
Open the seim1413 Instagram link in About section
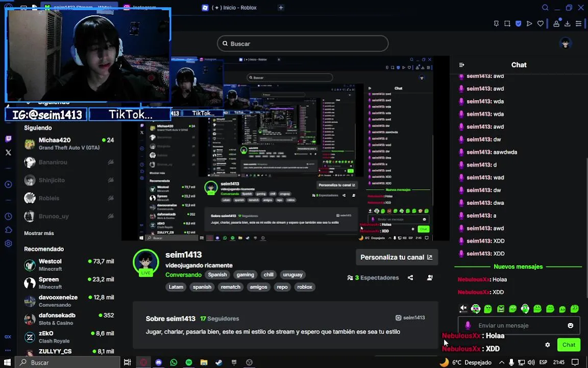[x=410, y=318]
